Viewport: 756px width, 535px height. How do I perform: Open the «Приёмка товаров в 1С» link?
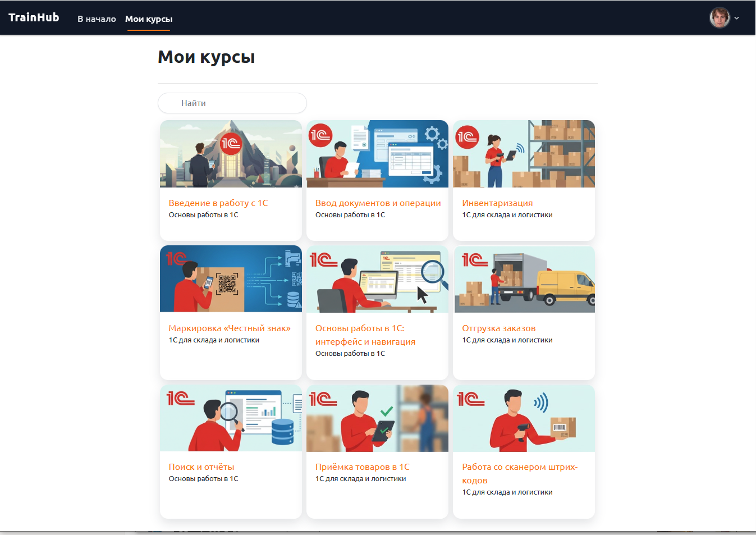(x=362, y=467)
